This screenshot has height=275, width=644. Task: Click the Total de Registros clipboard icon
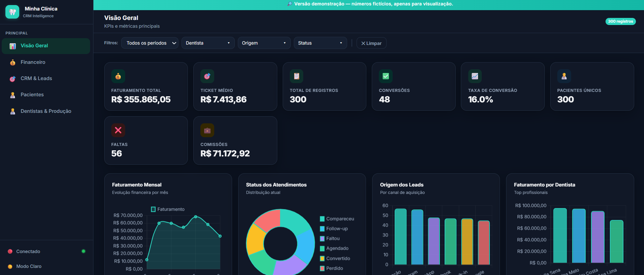tap(297, 76)
